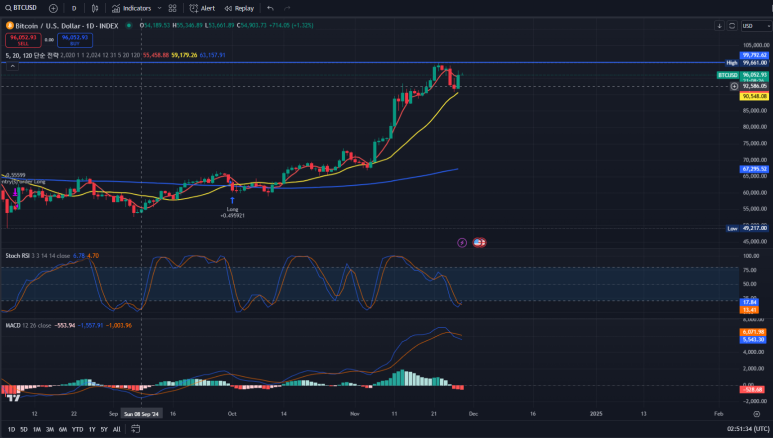Image resolution: width=773 pixels, height=438 pixels.
Task: Click the 02:51:34 (UTC) timezone clock
Action: coord(748,429)
